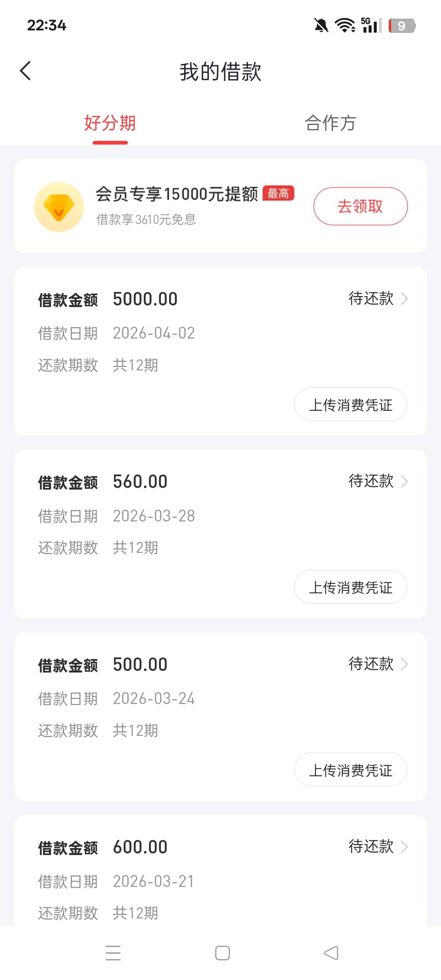The width and height of the screenshot is (441, 980).
Task: Tap the 会员专享15000元提额 banner title
Action: click(176, 194)
